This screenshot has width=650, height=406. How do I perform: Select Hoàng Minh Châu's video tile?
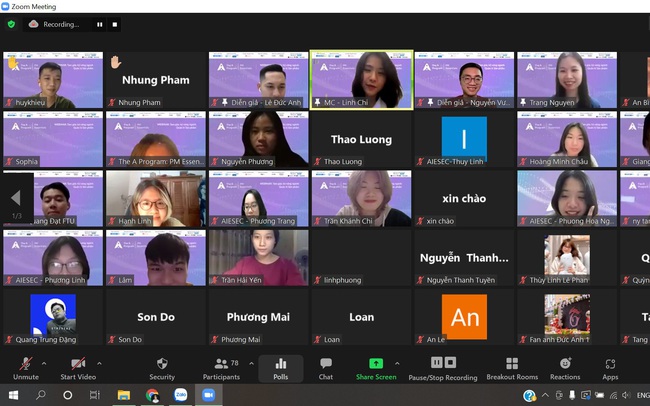(x=567, y=139)
